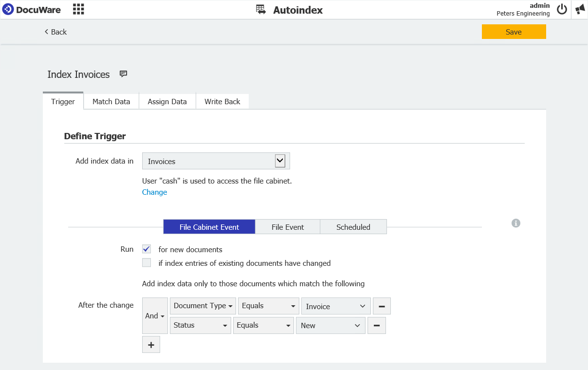Remove the Status Equals New condition

(x=377, y=325)
